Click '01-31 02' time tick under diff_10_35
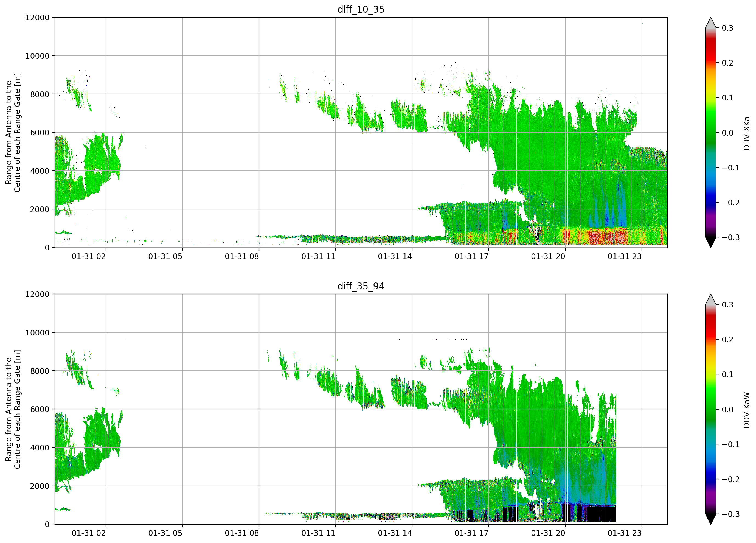 89,256
